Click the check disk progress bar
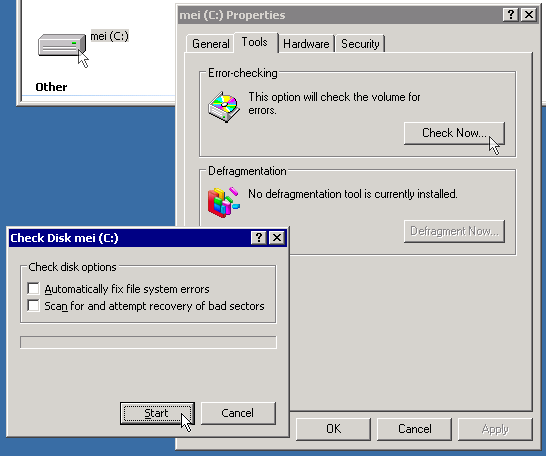 pos(148,342)
